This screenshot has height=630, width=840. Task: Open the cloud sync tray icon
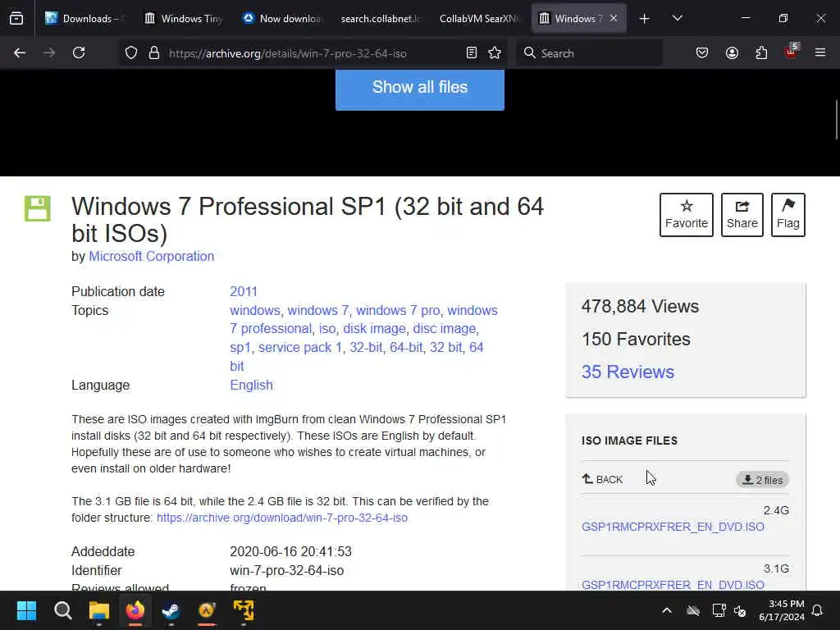(x=693, y=610)
